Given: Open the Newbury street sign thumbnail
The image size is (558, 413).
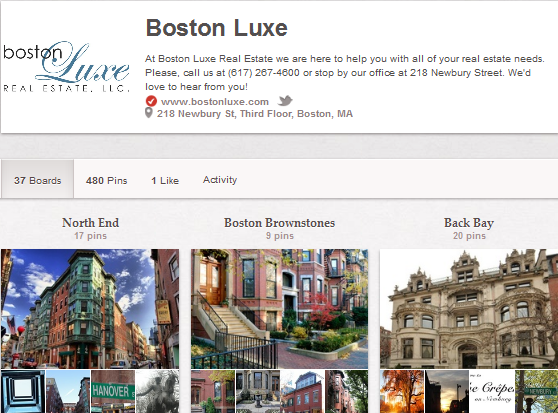Looking at the screenshot, I should pos(537,392).
